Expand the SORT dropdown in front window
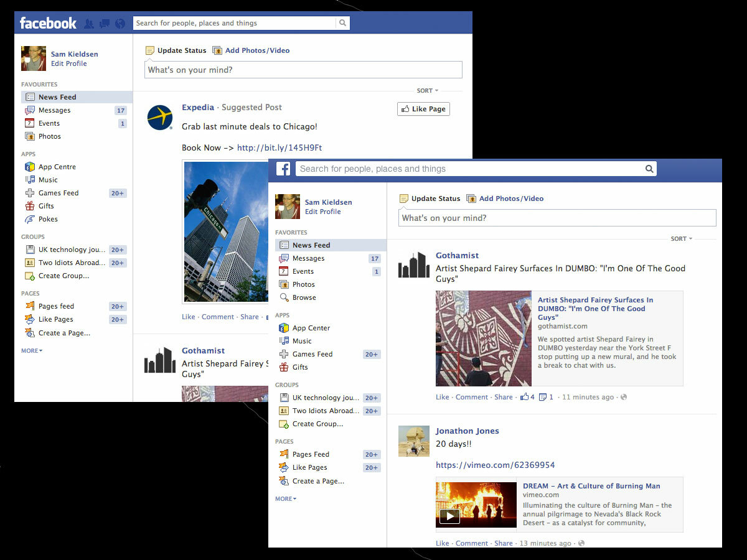The height and width of the screenshot is (560, 747). (x=682, y=239)
